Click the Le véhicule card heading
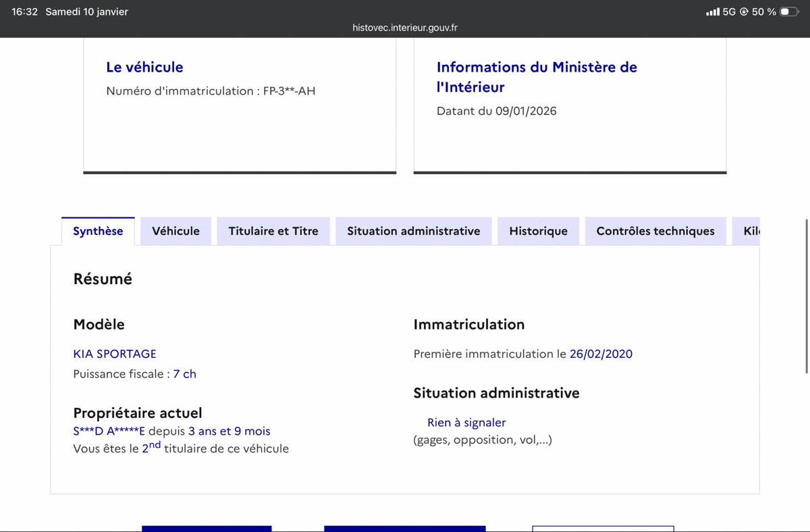This screenshot has height=532, width=810. click(x=144, y=67)
